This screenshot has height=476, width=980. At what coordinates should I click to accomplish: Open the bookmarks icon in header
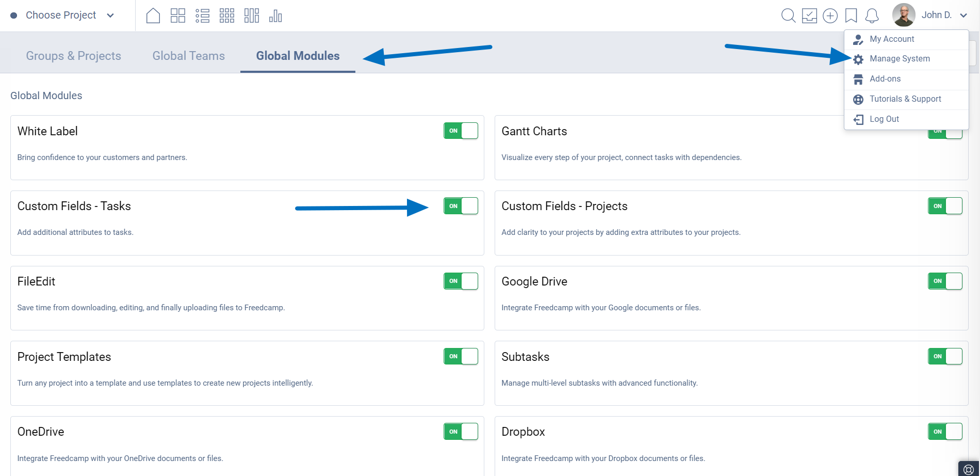[851, 15]
